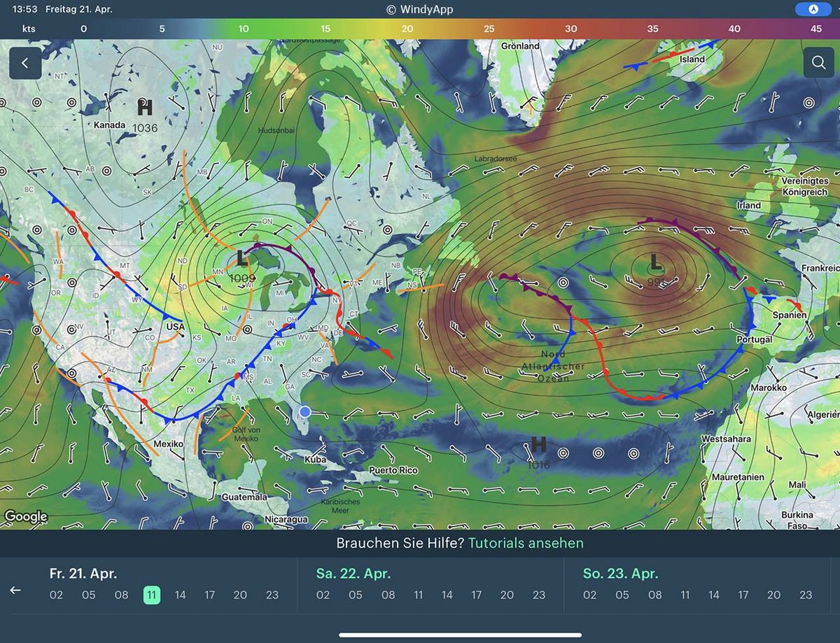Viewport: 840px width, 643px height.
Task: Tap the Fr. 21. Apr. day heading
Action: coord(83,574)
